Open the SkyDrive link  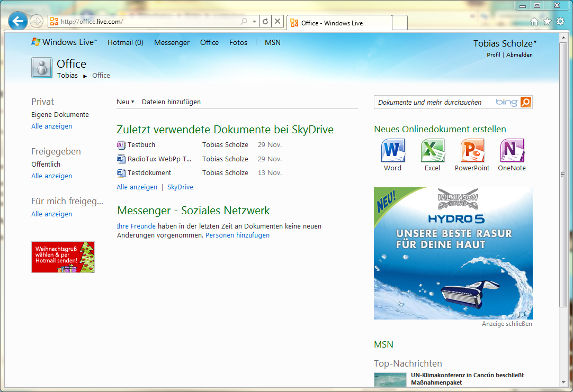[x=180, y=187]
